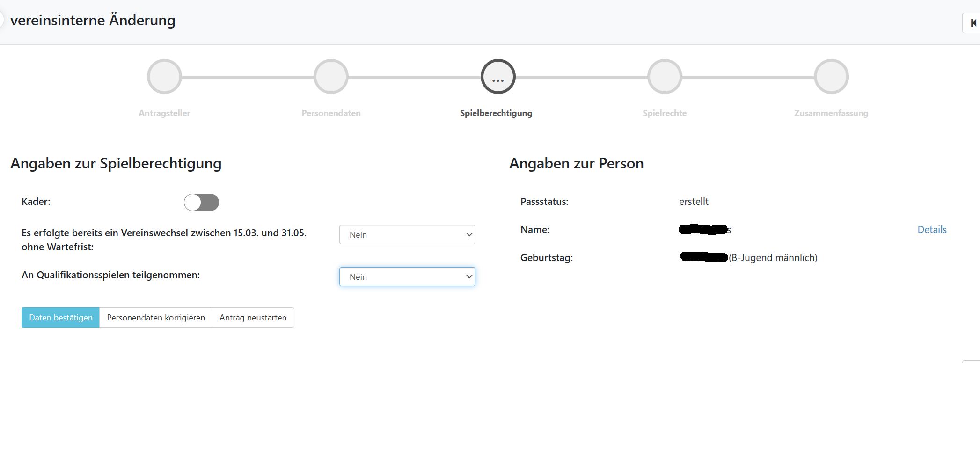Click the Antrag neustarten button
The image size is (980, 458).
click(x=253, y=318)
